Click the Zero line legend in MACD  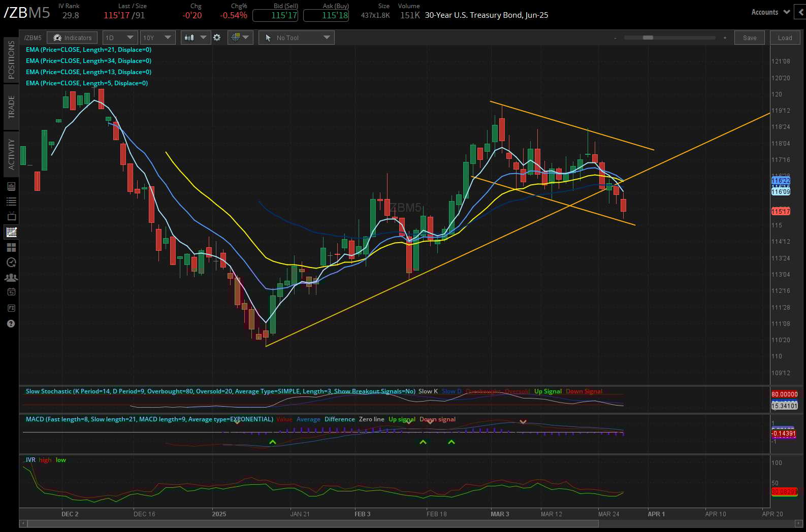(x=372, y=419)
